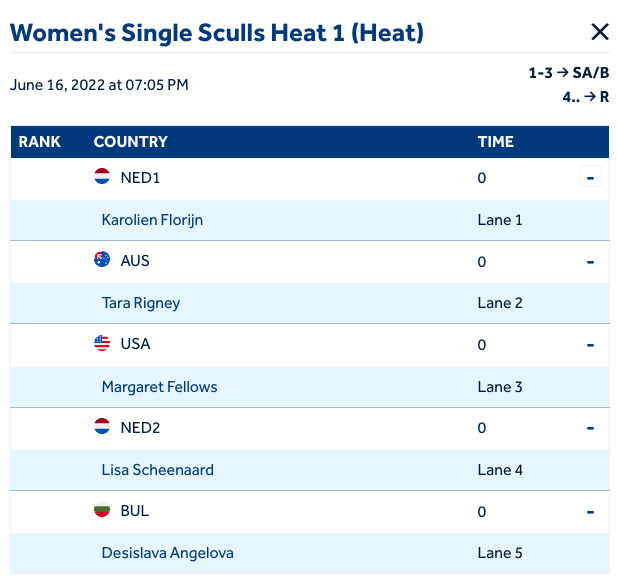The height and width of the screenshot is (584, 617).
Task: Open Tara Rigney's athlete profile
Action: coord(141,303)
